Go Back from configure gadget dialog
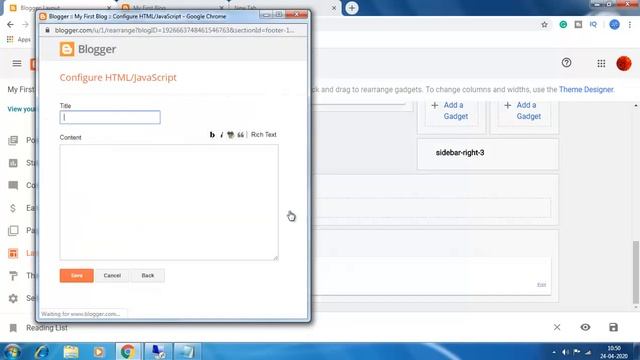 [x=148, y=276]
